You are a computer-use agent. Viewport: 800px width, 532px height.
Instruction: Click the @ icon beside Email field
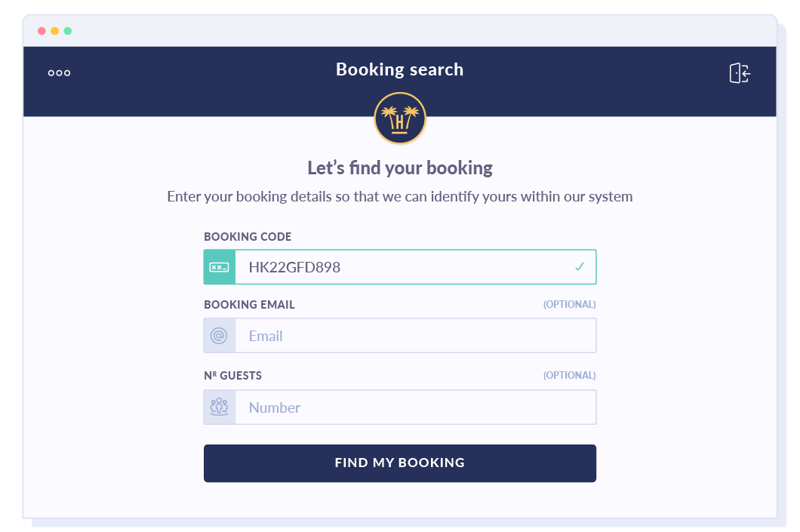pos(220,336)
